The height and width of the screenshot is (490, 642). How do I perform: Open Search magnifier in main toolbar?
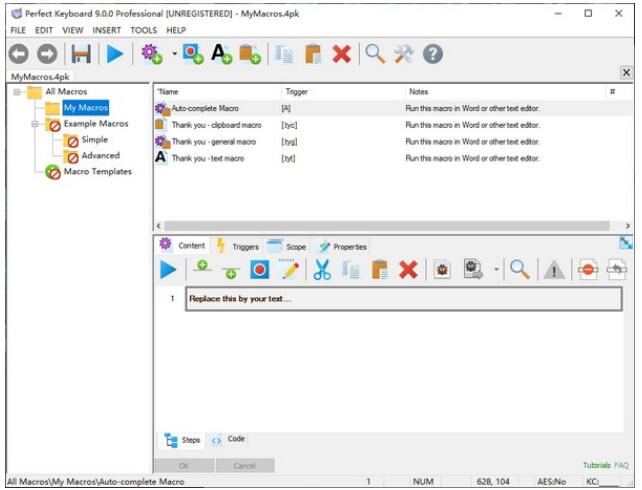point(375,54)
